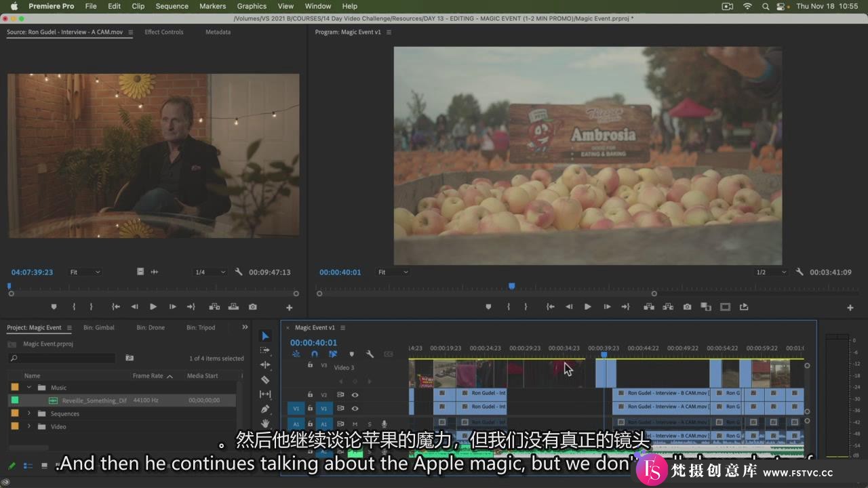The image size is (868, 488).
Task: Sort by Frame Rate column header
Action: (149, 375)
